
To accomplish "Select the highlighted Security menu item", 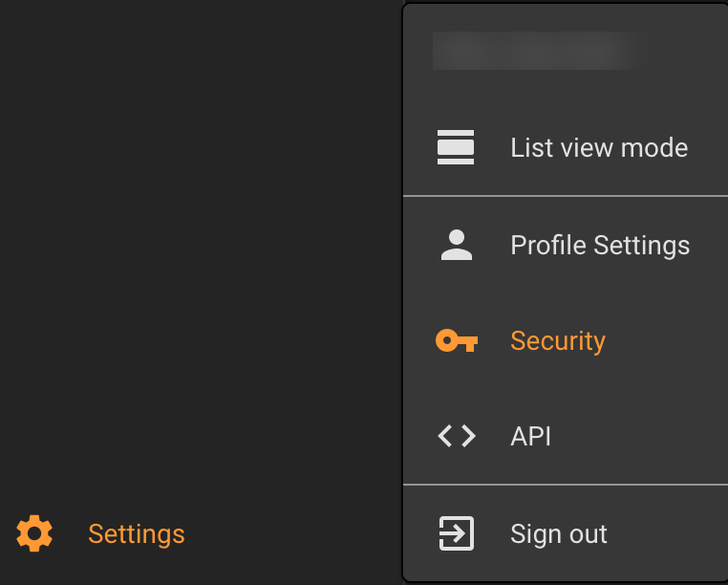I will click(566, 340).
